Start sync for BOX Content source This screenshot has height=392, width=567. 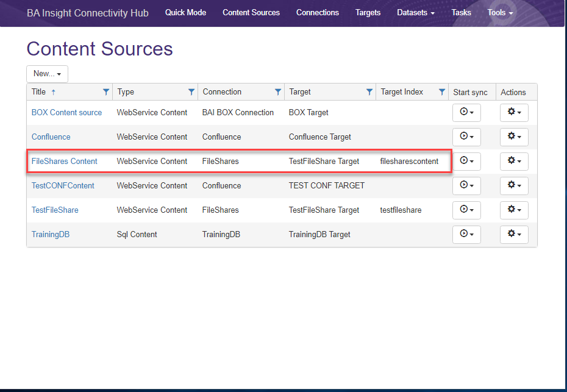pos(466,113)
